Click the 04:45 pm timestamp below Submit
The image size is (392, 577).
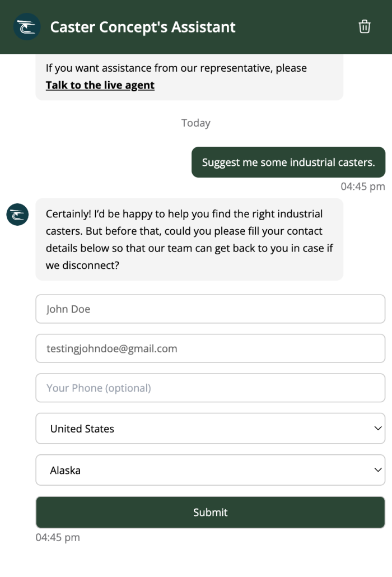tap(58, 538)
